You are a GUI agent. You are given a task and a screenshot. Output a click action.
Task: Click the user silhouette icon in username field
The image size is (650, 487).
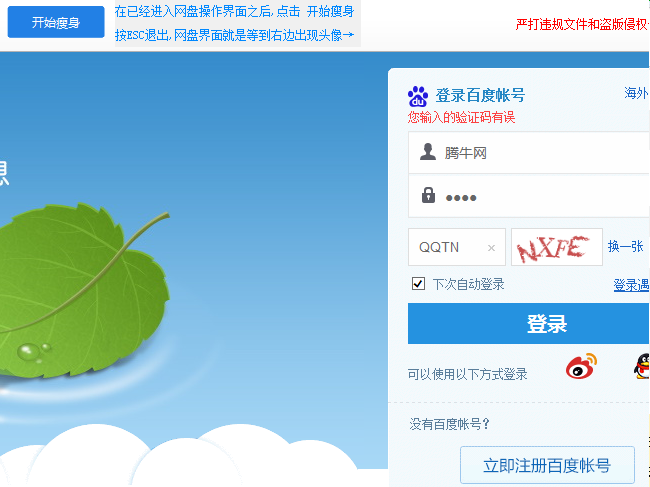[x=428, y=152]
